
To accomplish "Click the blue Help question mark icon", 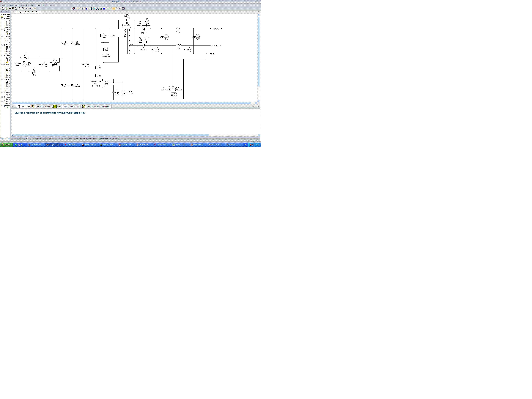I will 104,8.
